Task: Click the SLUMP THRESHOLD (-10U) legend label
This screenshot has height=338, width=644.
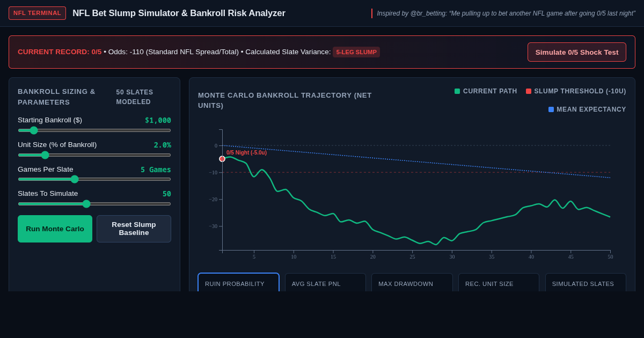Action: tap(580, 91)
